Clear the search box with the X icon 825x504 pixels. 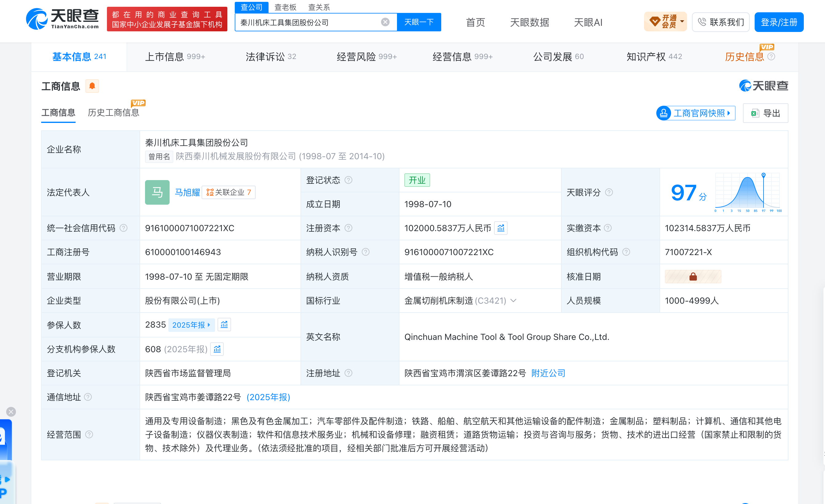pyautogui.click(x=385, y=22)
